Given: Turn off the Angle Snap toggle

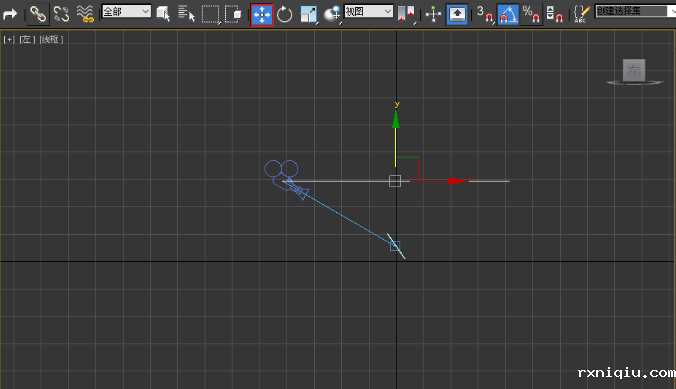Looking at the screenshot, I should [508, 15].
